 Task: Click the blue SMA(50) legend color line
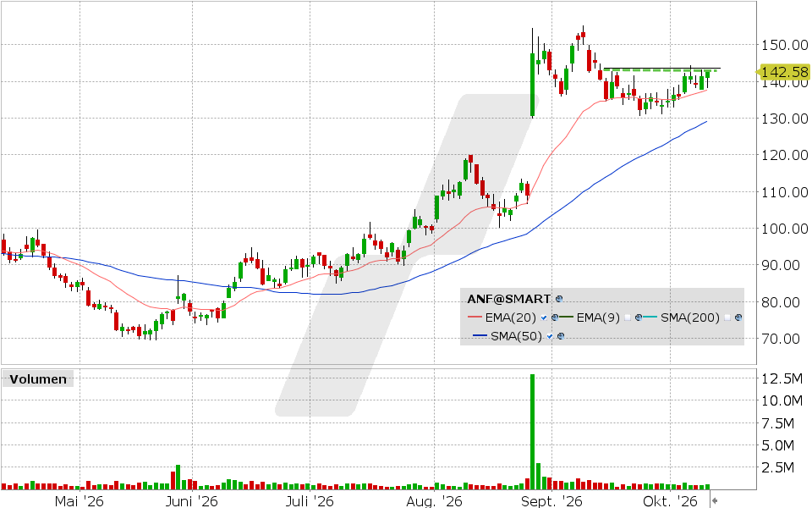(480, 336)
